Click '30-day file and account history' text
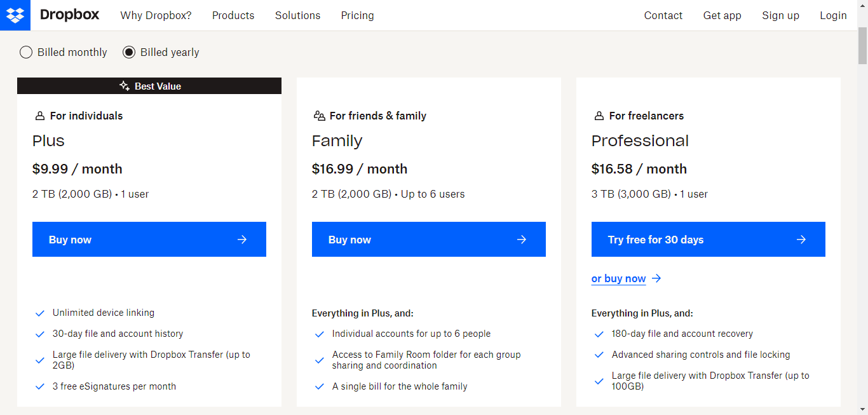The width and height of the screenshot is (868, 415). click(x=118, y=334)
